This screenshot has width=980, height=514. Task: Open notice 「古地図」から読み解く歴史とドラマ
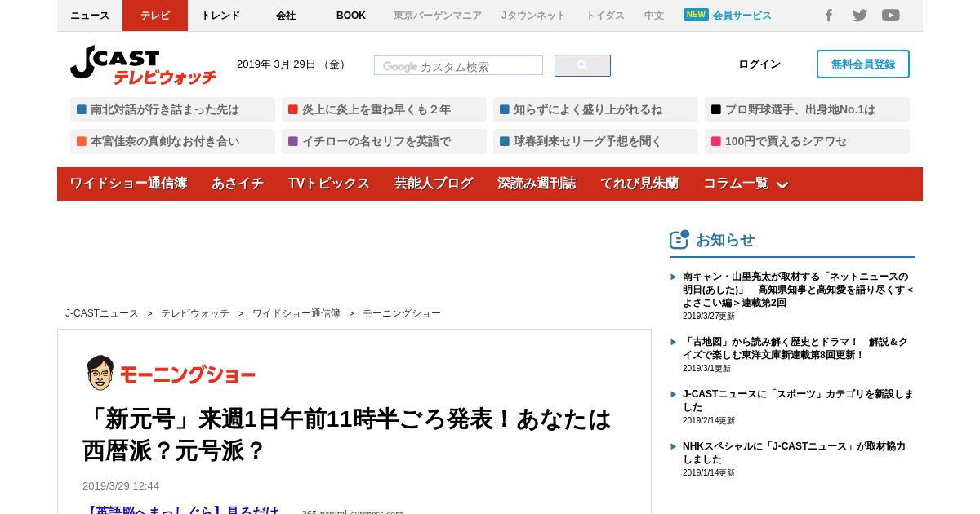coord(795,348)
